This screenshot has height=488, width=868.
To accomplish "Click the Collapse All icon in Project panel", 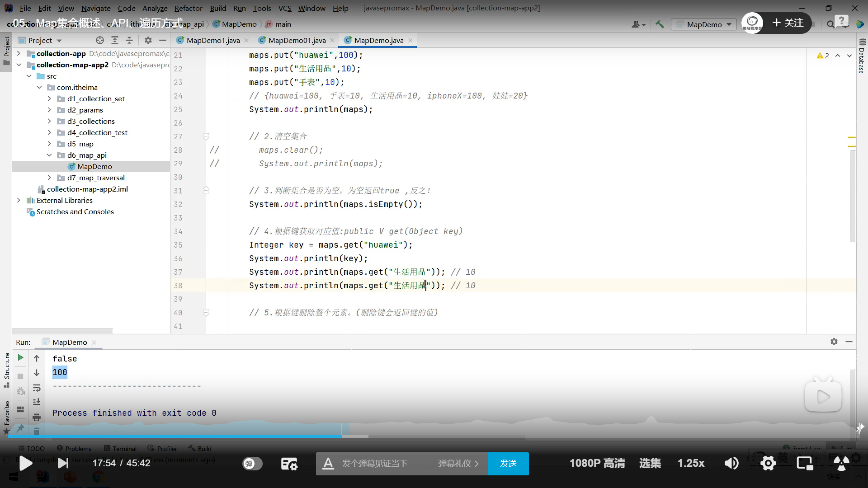I will [129, 40].
